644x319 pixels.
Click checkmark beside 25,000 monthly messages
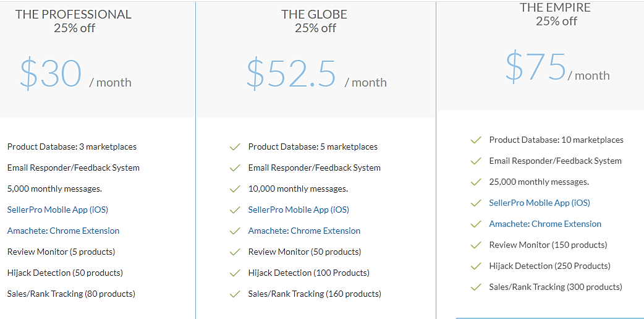click(476, 182)
